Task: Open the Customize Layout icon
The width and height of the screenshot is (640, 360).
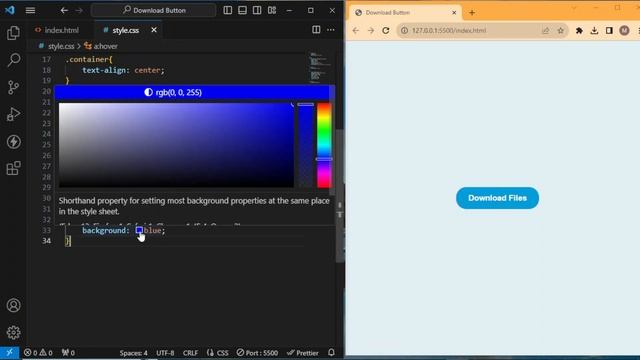Action: (272, 10)
